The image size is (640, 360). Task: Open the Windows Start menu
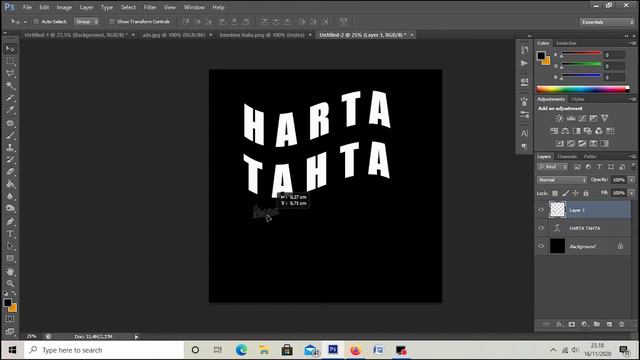(12, 350)
